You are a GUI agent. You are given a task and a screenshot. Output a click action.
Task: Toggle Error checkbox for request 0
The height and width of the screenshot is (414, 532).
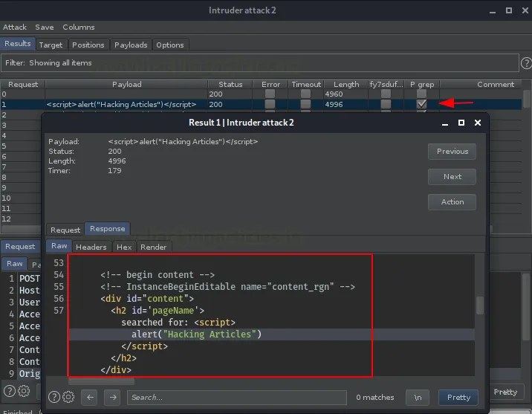coord(270,94)
